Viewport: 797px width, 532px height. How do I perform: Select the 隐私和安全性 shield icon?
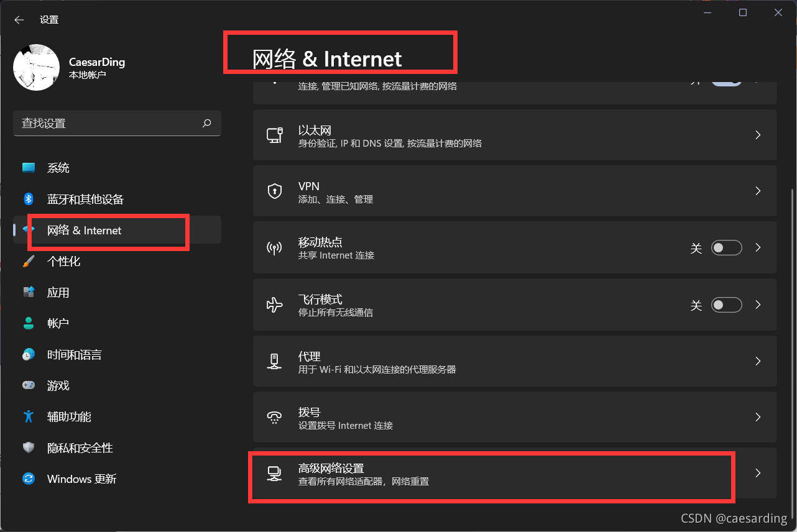click(x=29, y=447)
